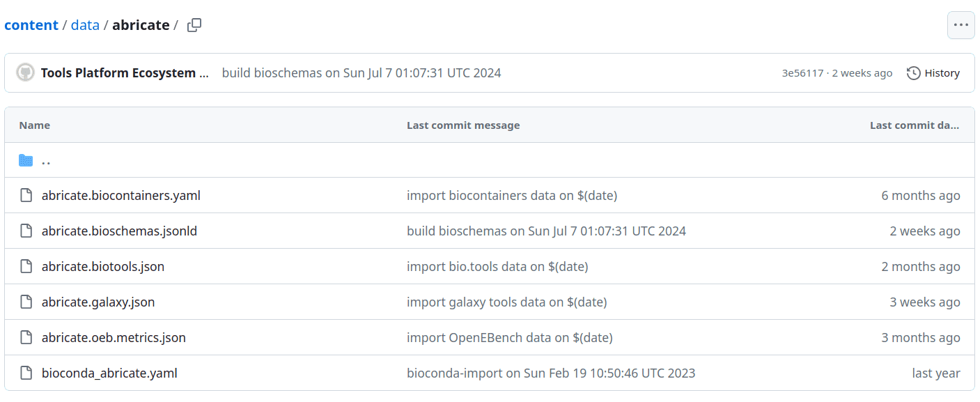
Task: Open the build bioschemas latest commit message
Action: point(361,73)
